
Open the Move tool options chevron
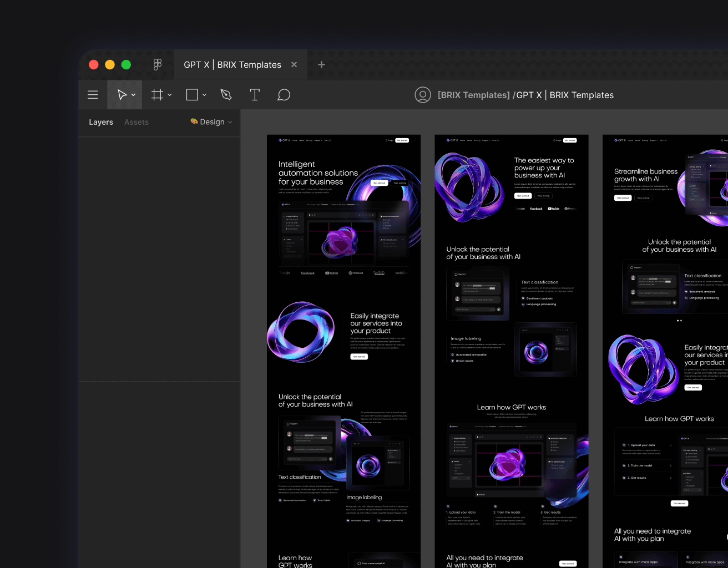[133, 94]
